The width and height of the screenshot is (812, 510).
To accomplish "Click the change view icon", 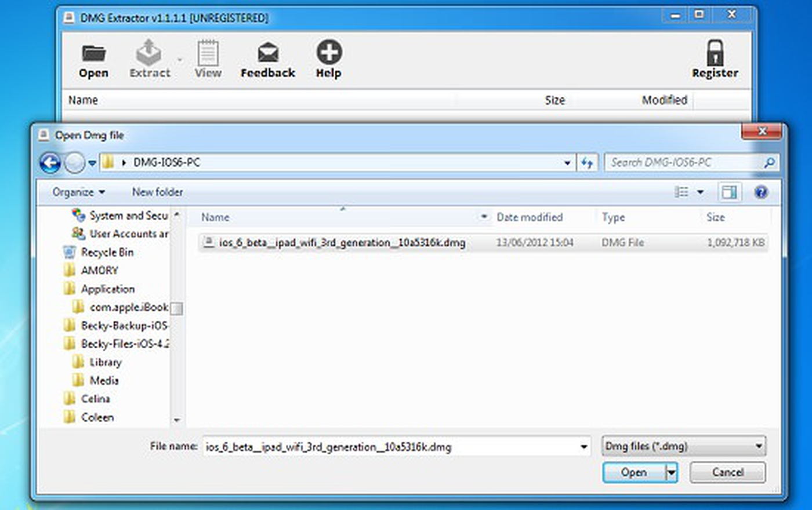I will [x=681, y=192].
